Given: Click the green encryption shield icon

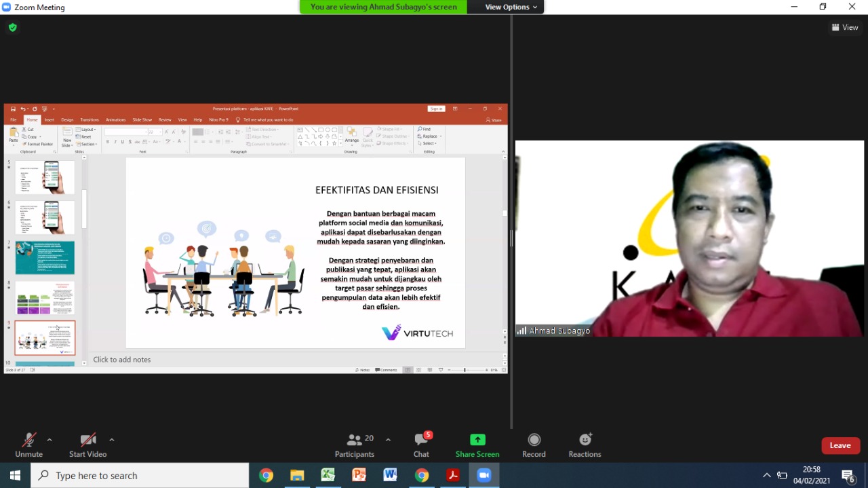Looking at the screenshot, I should click(12, 28).
